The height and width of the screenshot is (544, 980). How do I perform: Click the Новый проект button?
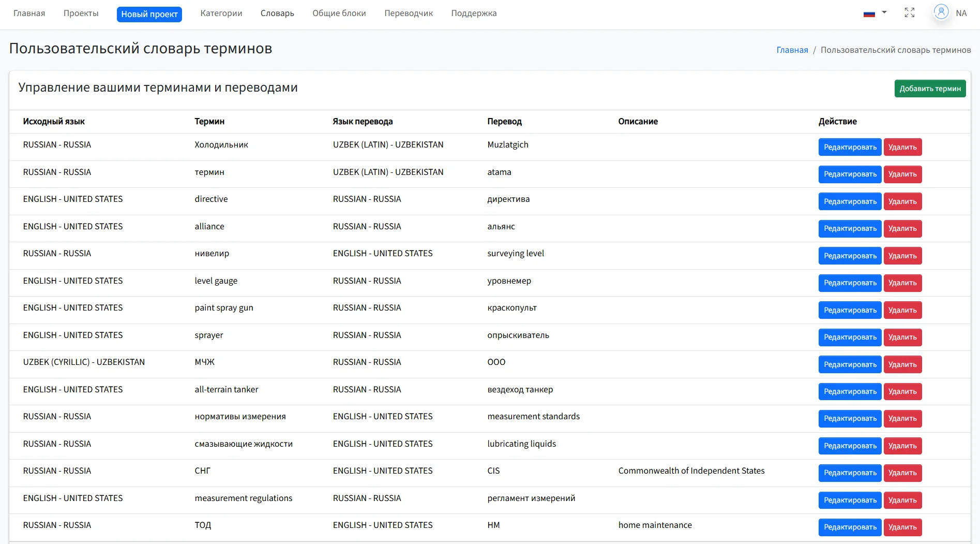click(x=149, y=14)
